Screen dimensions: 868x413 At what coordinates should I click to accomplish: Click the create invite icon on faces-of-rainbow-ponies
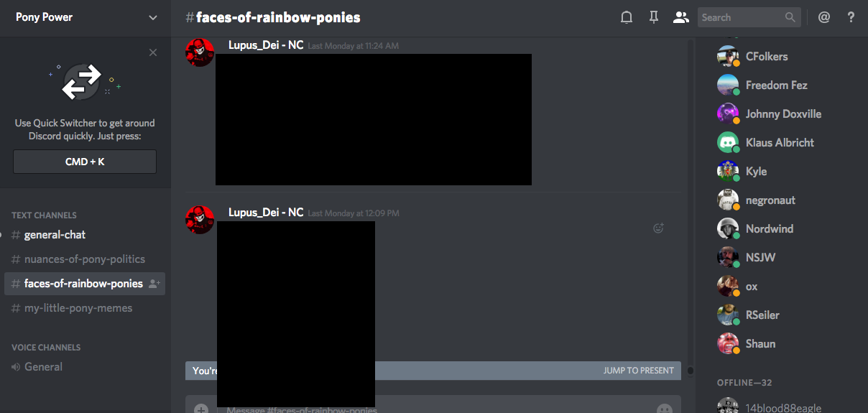point(154,284)
